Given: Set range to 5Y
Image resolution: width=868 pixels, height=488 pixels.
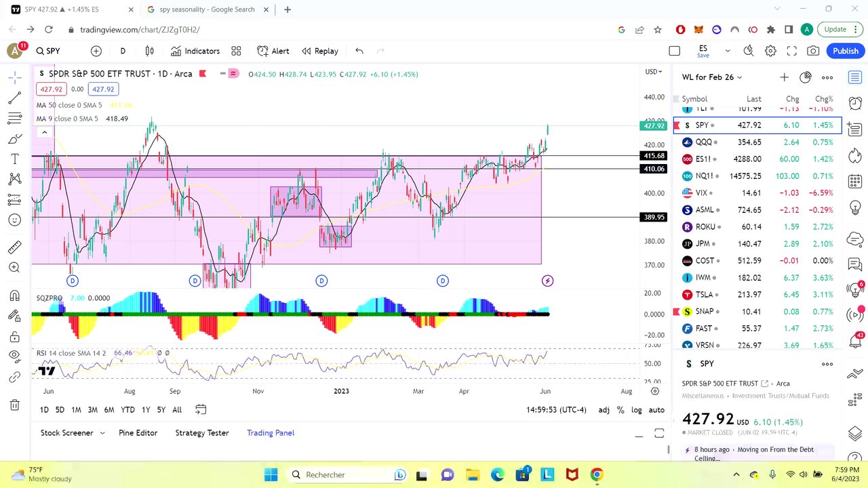Looking at the screenshot, I should click(161, 409).
